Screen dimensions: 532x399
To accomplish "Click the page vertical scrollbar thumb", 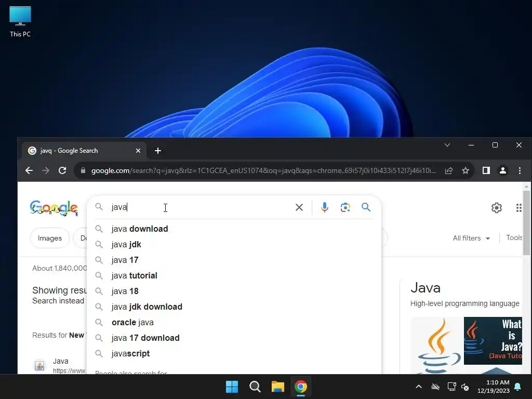I will point(526,222).
